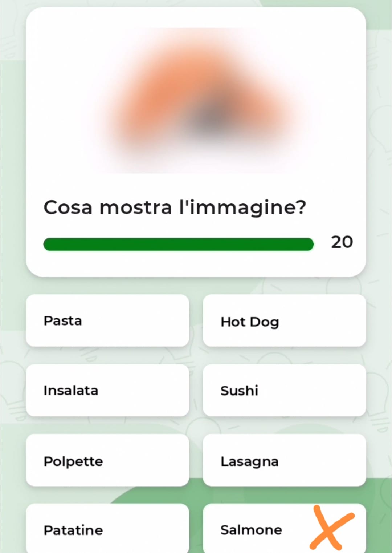Answer with Sushi
The width and height of the screenshot is (392, 553).
click(x=284, y=390)
